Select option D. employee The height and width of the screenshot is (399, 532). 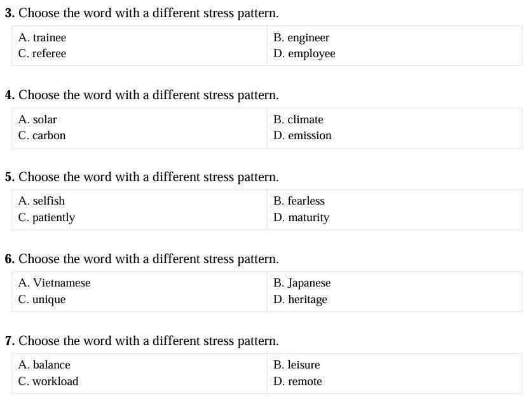(304, 54)
